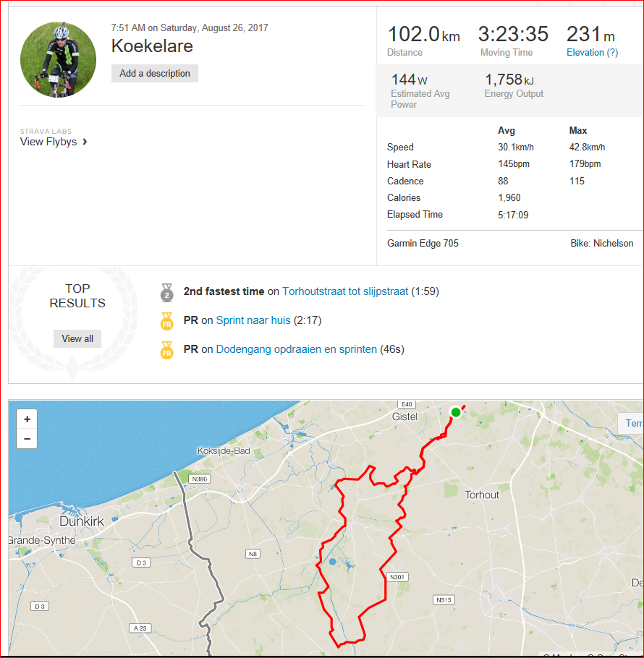Open Dodengang opdraaien en sprinten segment
Image resolution: width=644 pixels, height=658 pixels.
coord(296,349)
